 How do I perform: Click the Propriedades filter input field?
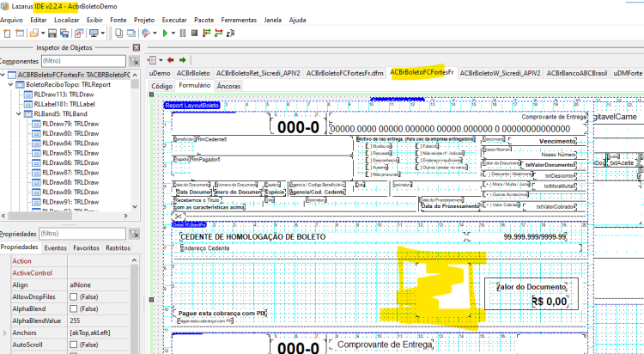click(82, 234)
